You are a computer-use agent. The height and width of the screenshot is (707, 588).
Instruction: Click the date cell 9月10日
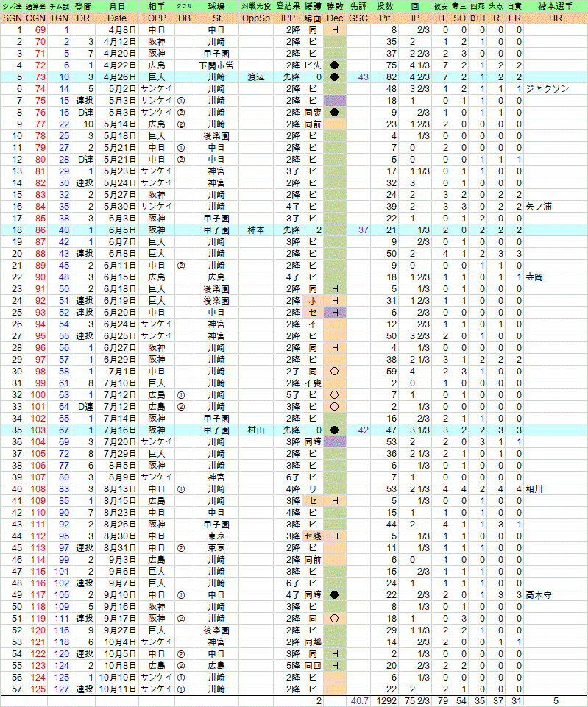click(x=119, y=595)
